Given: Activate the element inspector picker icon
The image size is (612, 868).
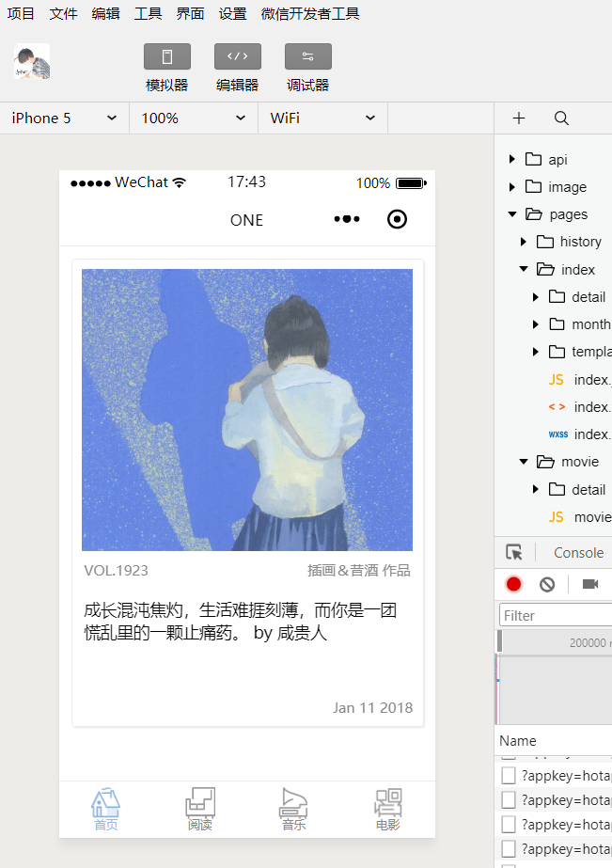Looking at the screenshot, I should tap(514, 552).
